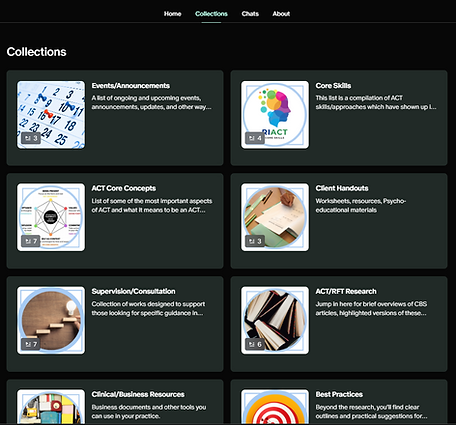Click the Core Skills description text
This screenshot has height=425, width=456.
point(376,102)
